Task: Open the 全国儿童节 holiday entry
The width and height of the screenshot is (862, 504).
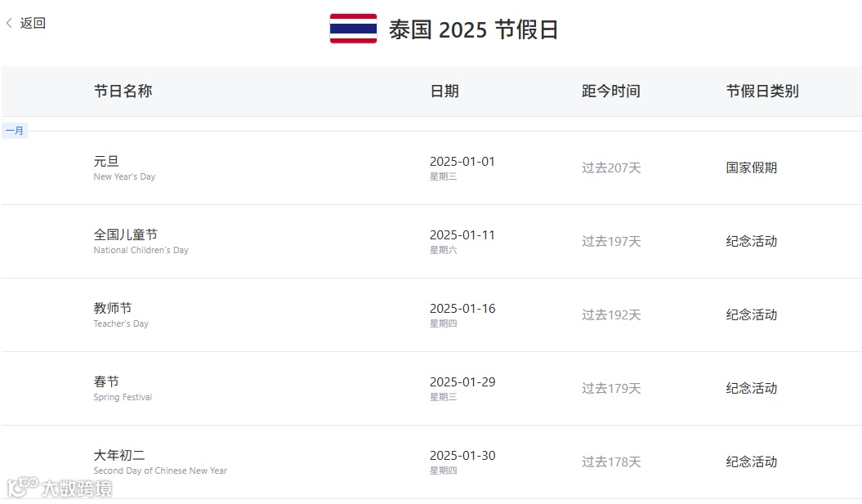Action: click(x=125, y=235)
